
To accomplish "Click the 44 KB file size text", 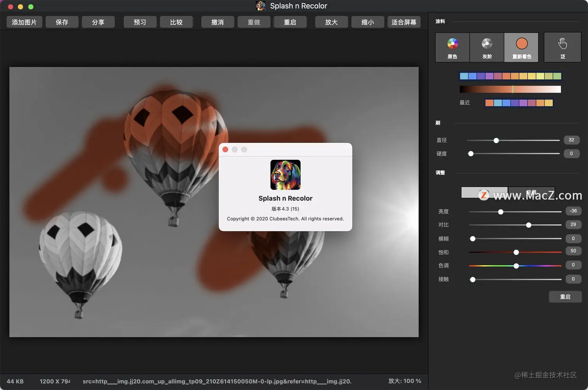I will 15,381.
